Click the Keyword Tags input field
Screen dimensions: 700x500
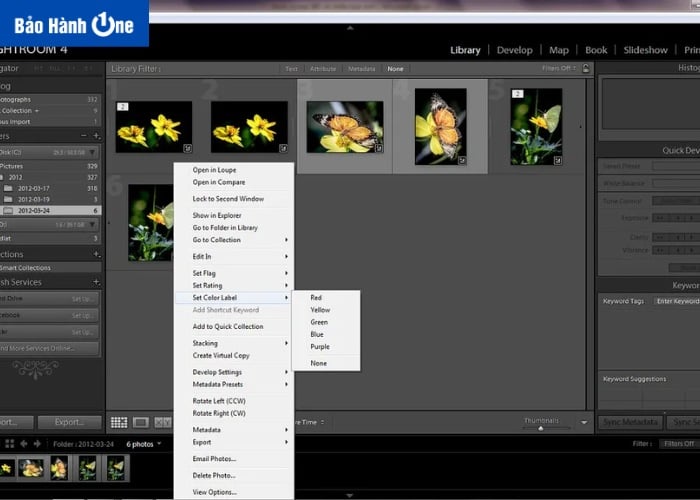tap(678, 301)
